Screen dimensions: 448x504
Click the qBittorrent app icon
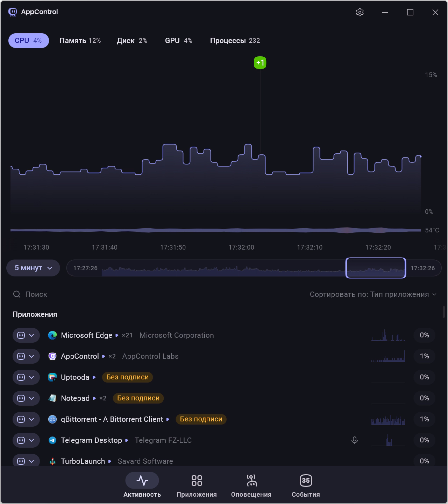(x=52, y=419)
